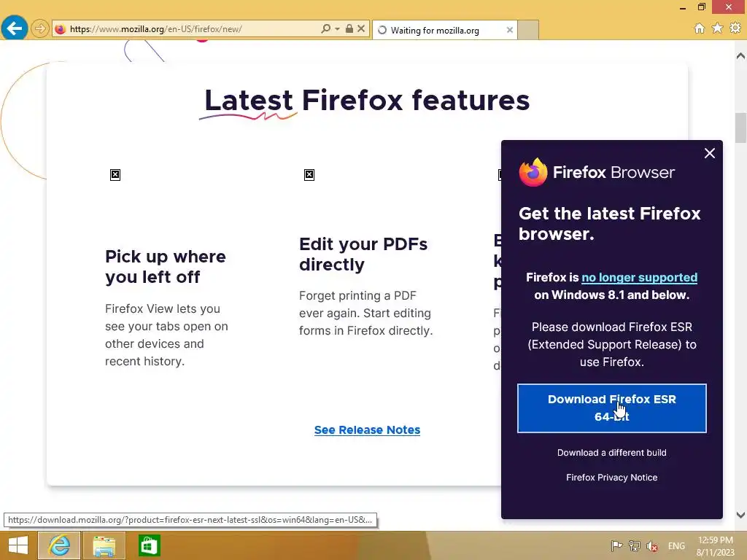Viewport: 747px width, 560px height.
Task: View security report via lock icon
Action: point(349,28)
